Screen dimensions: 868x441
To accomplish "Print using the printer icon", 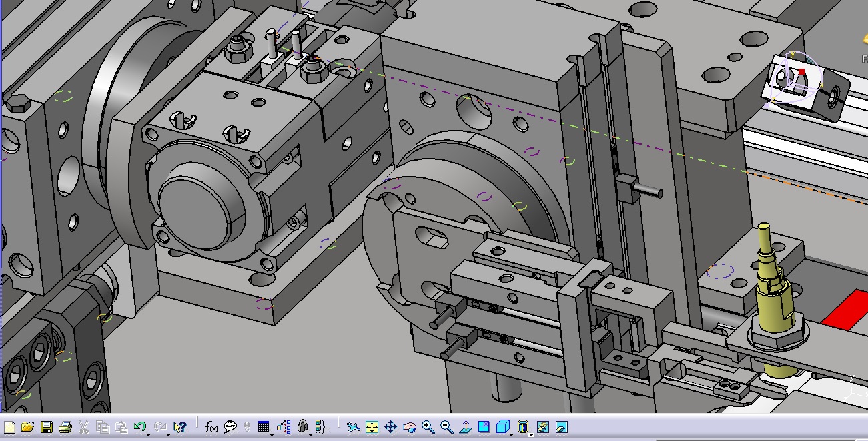I will click(65, 427).
